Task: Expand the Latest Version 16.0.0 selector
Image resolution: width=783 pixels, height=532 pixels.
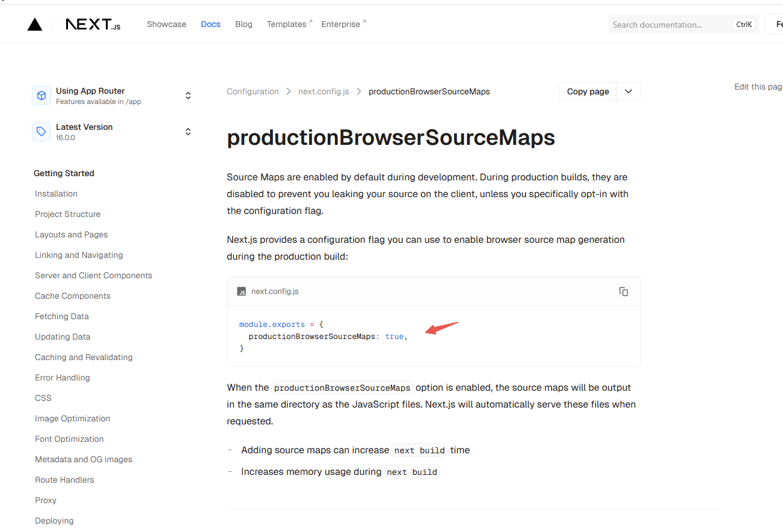Action: pos(188,132)
